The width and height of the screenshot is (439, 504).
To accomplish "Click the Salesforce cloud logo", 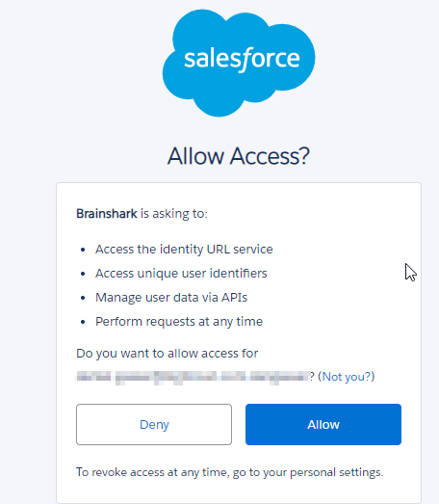I will [x=239, y=63].
